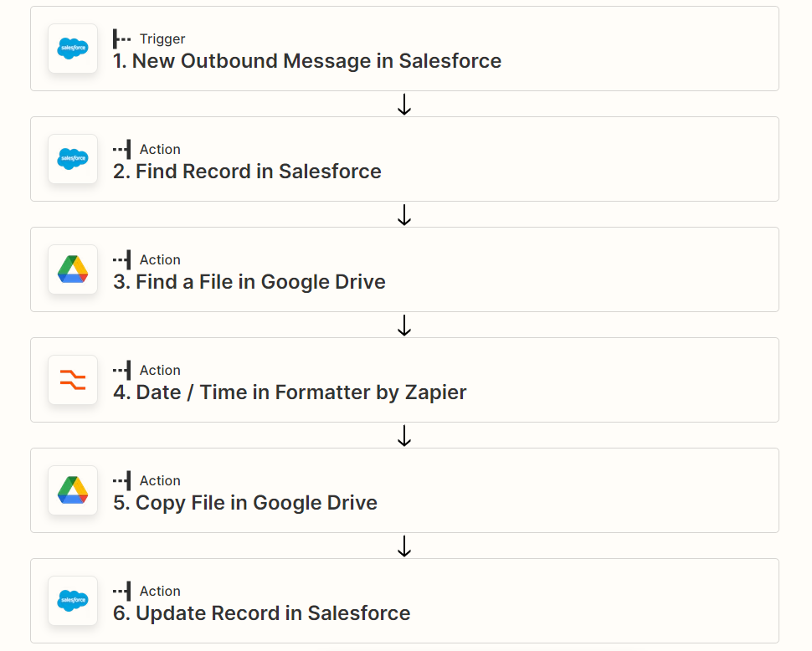Click the Salesforce icon in Update Record step
The height and width of the screenshot is (651, 812).
(x=73, y=601)
